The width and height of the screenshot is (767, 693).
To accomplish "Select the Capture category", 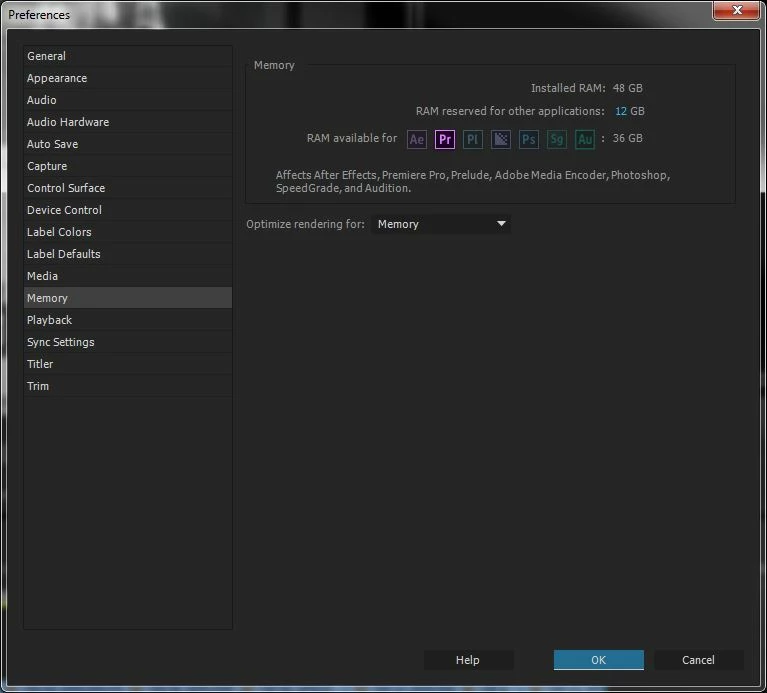I will click(128, 166).
